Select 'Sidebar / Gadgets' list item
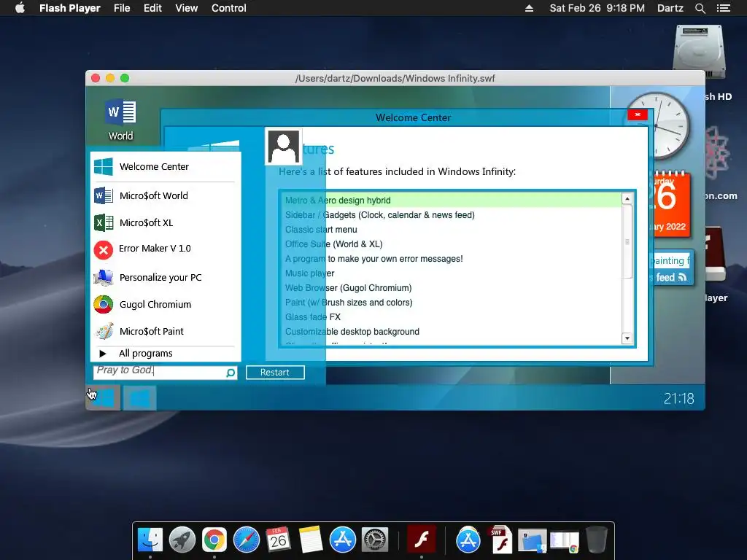This screenshot has height=560, width=747. [452, 215]
